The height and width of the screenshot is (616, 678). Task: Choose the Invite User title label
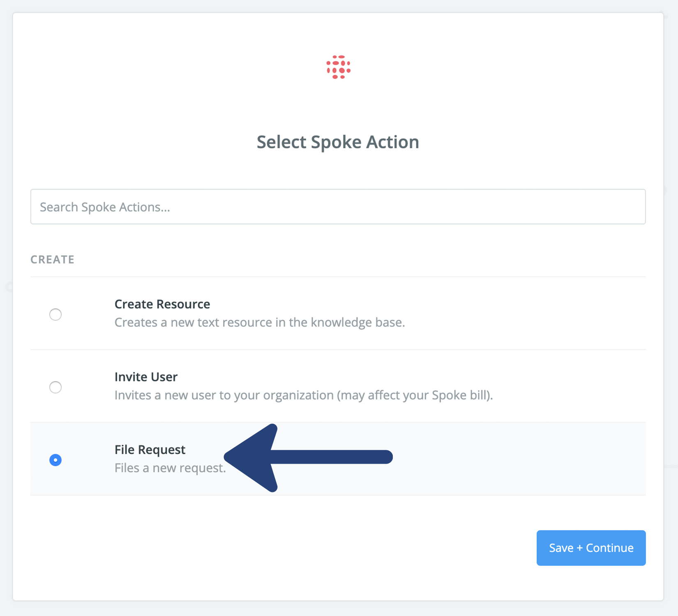[x=146, y=377]
